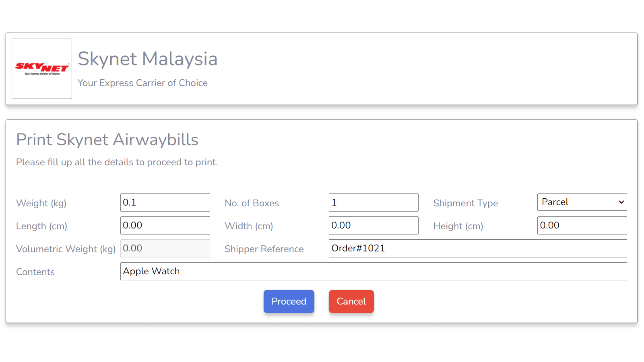Viewport: 644px width, 362px height.
Task: Click the Shipment Type label
Action: pyautogui.click(x=465, y=203)
